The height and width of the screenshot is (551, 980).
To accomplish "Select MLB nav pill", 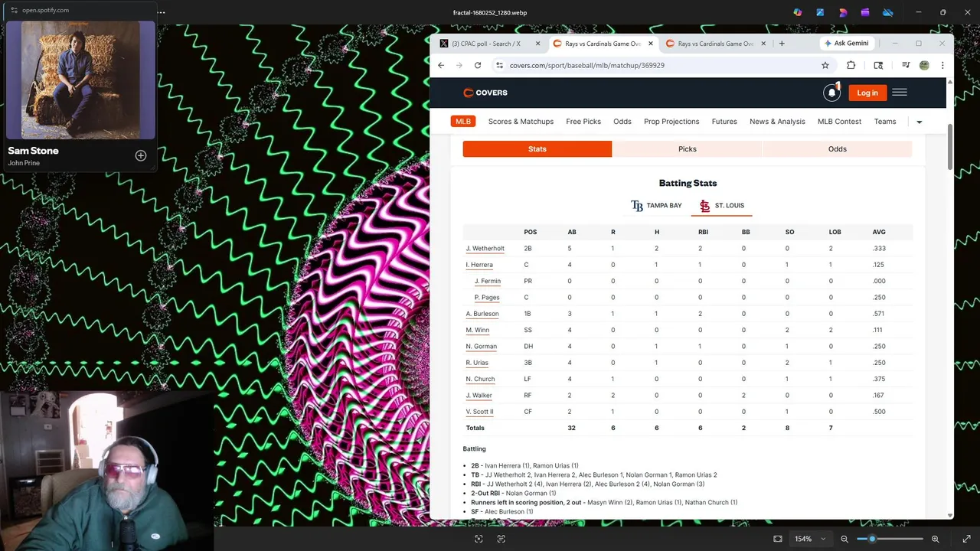I will pyautogui.click(x=463, y=122).
